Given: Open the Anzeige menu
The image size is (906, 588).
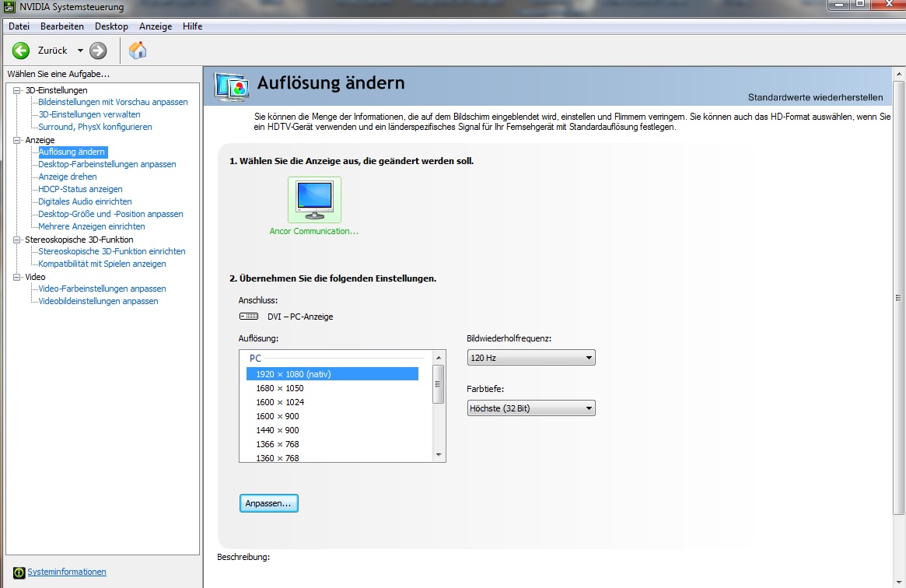Looking at the screenshot, I should tap(156, 26).
